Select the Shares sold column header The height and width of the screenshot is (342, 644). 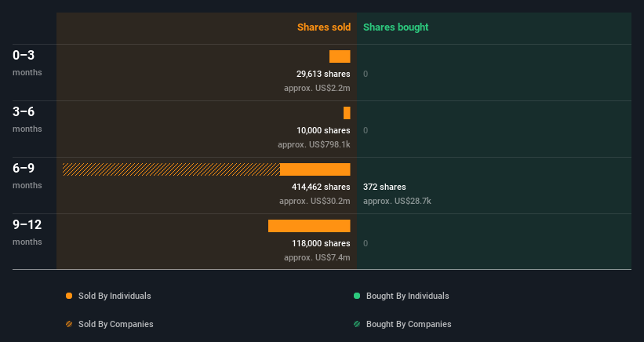pyautogui.click(x=324, y=27)
